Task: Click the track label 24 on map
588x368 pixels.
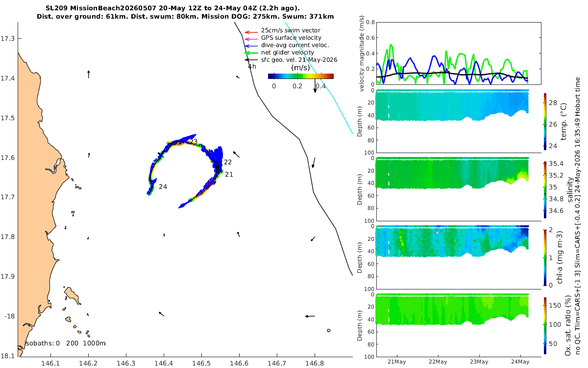Action: coord(163,187)
